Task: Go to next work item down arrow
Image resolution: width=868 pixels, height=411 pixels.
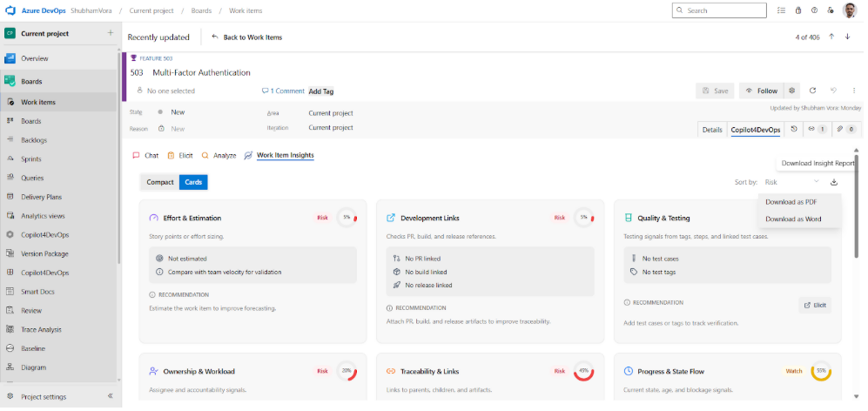Action: pyautogui.click(x=847, y=37)
